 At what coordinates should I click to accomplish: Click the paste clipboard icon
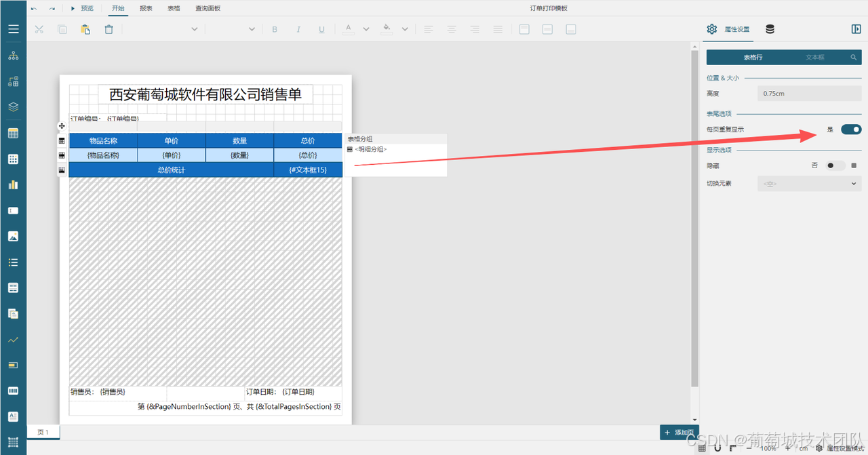(85, 29)
